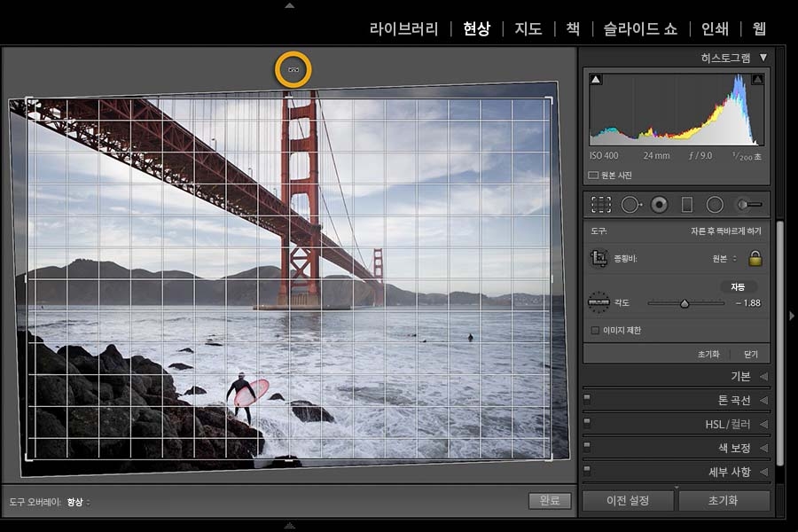Enable the 이미지 제한 checkbox
Image resolution: width=798 pixels, height=532 pixels.
click(x=595, y=331)
